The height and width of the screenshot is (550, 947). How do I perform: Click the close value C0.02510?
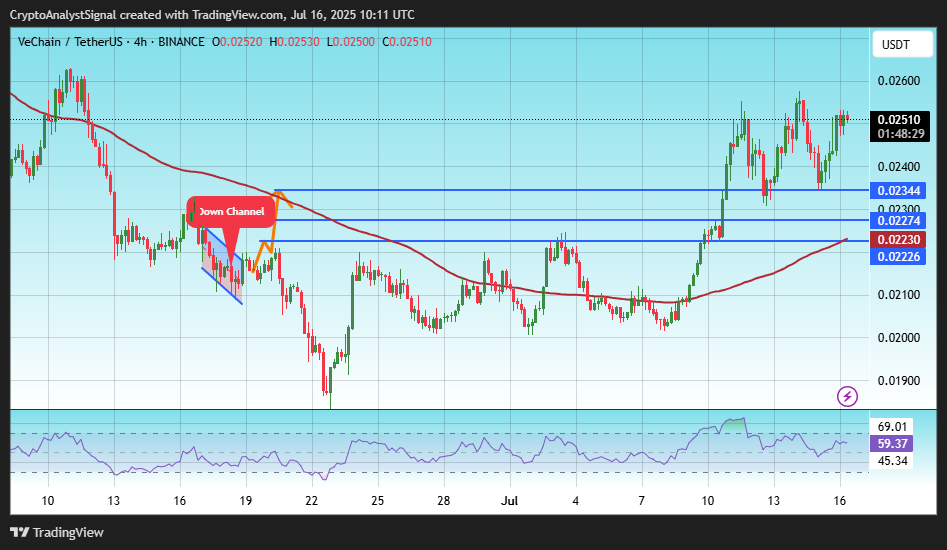407,42
